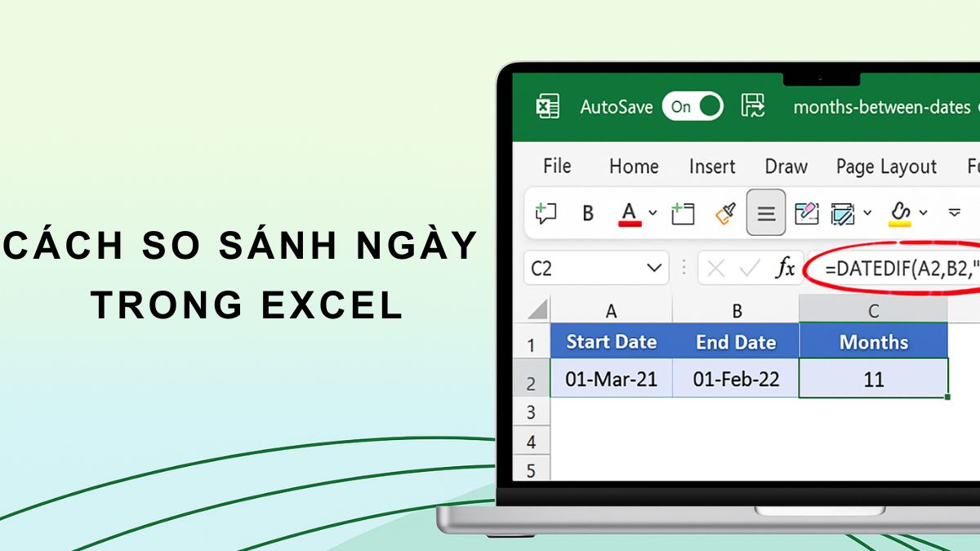
Task: Toggle Bold formatting
Action: pos(588,214)
